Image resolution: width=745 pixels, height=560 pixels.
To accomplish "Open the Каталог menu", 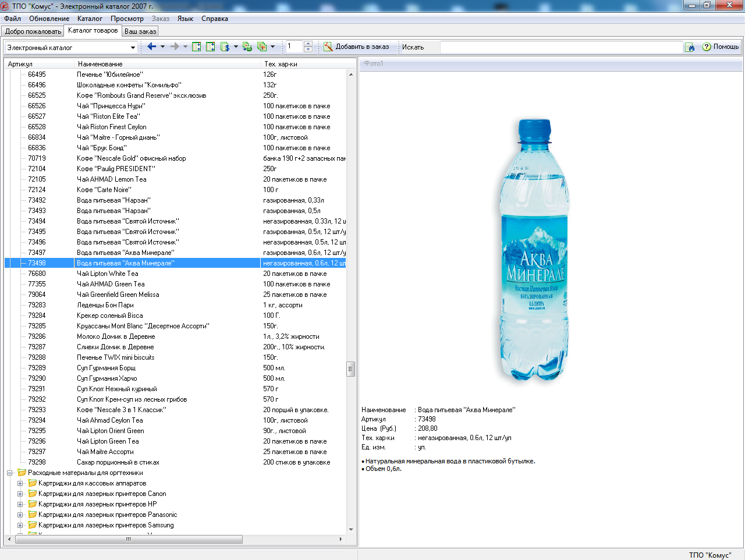I will (x=90, y=19).
